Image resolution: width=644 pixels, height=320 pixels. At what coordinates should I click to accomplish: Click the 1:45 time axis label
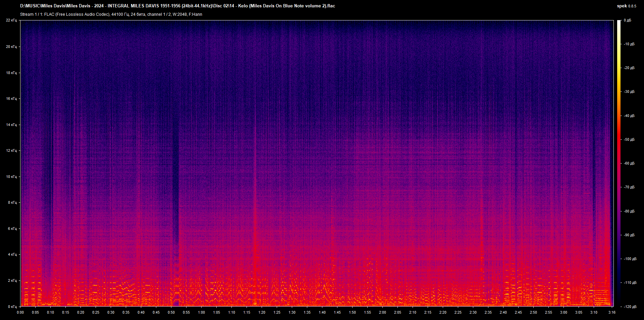click(337, 312)
